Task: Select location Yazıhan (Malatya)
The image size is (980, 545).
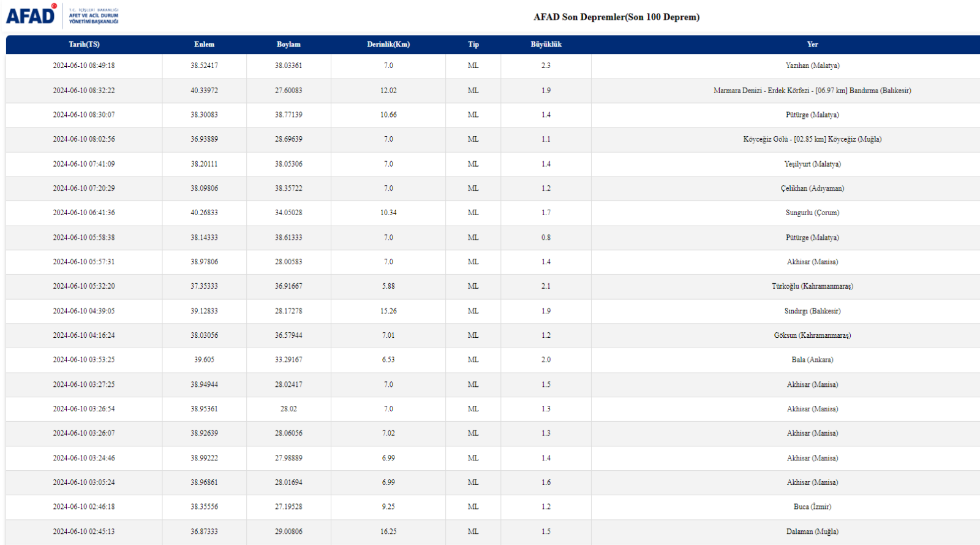Action: click(812, 66)
